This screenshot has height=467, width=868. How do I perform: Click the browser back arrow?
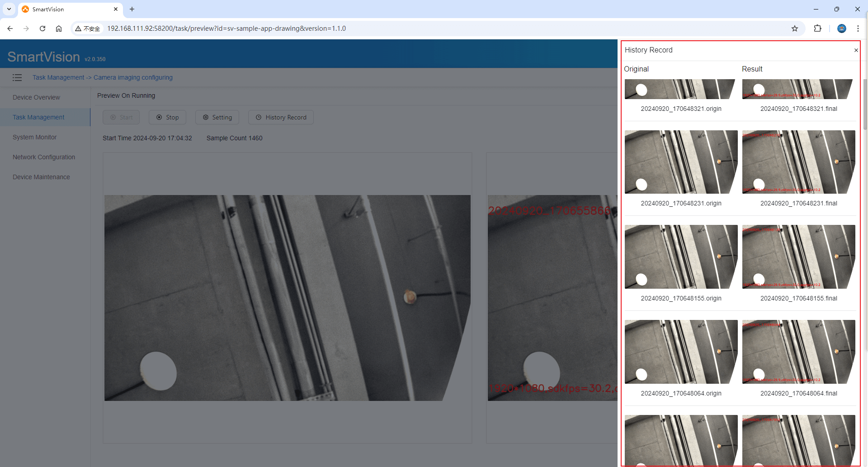point(10,29)
